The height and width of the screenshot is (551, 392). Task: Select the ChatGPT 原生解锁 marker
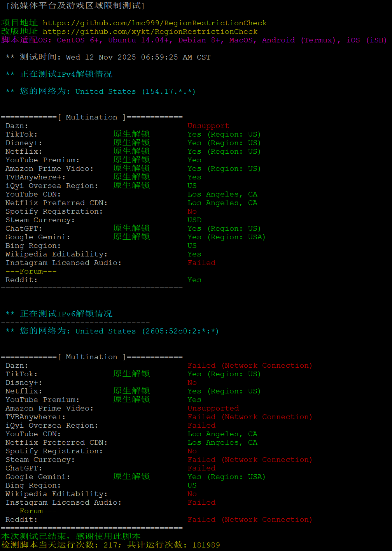pyautogui.click(x=131, y=228)
